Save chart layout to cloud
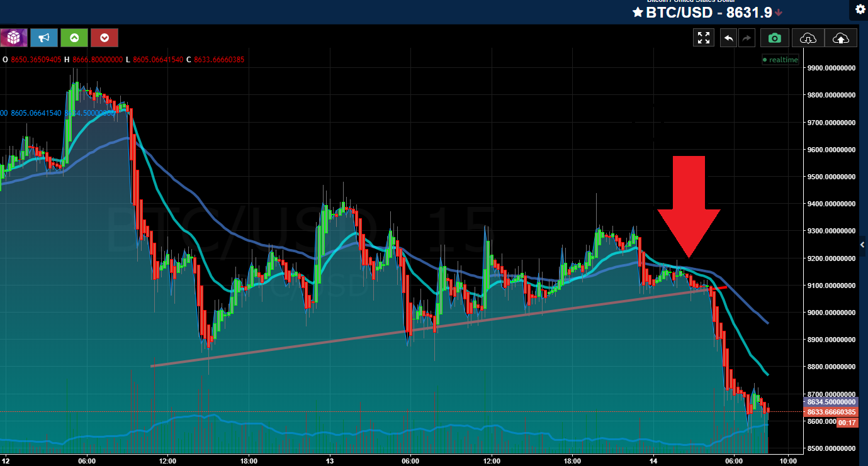The height and width of the screenshot is (466, 868). pos(840,38)
